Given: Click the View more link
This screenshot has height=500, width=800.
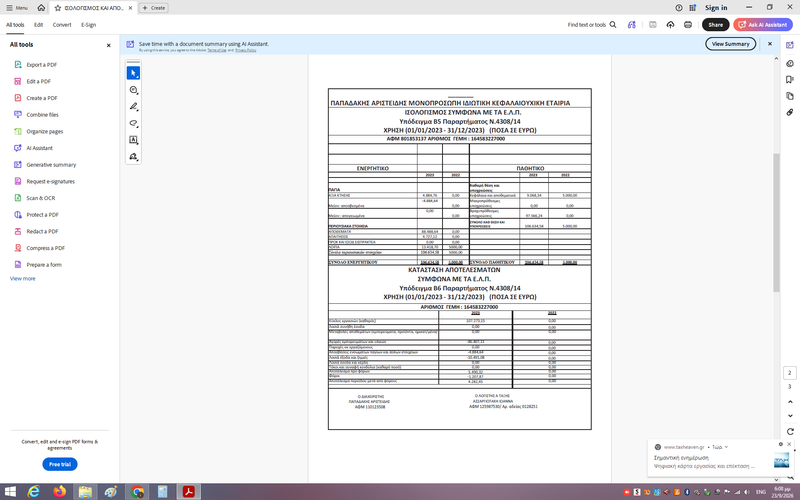Looking at the screenshot, I should pyautogui.click(x=22, y=279).
